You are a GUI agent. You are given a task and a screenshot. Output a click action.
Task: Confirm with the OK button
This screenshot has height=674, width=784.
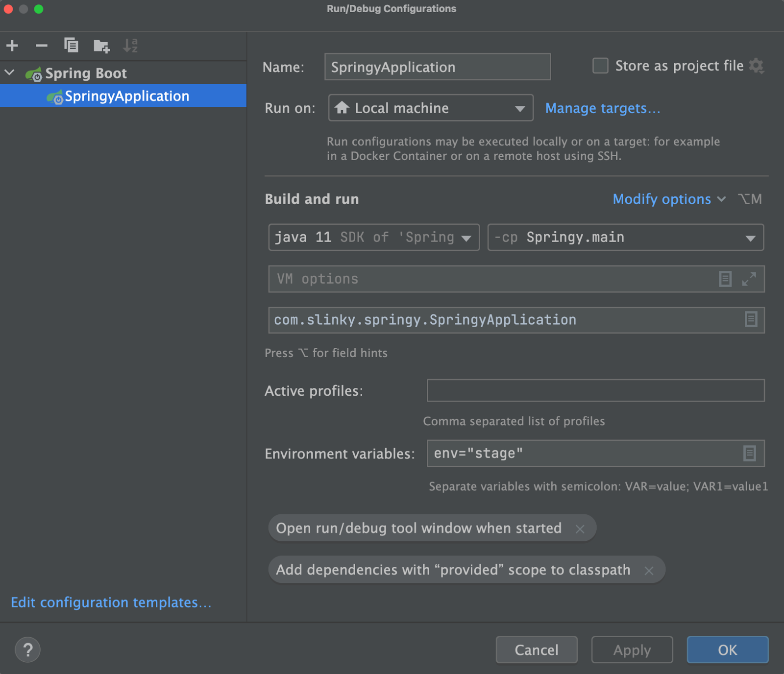[728, 650]
